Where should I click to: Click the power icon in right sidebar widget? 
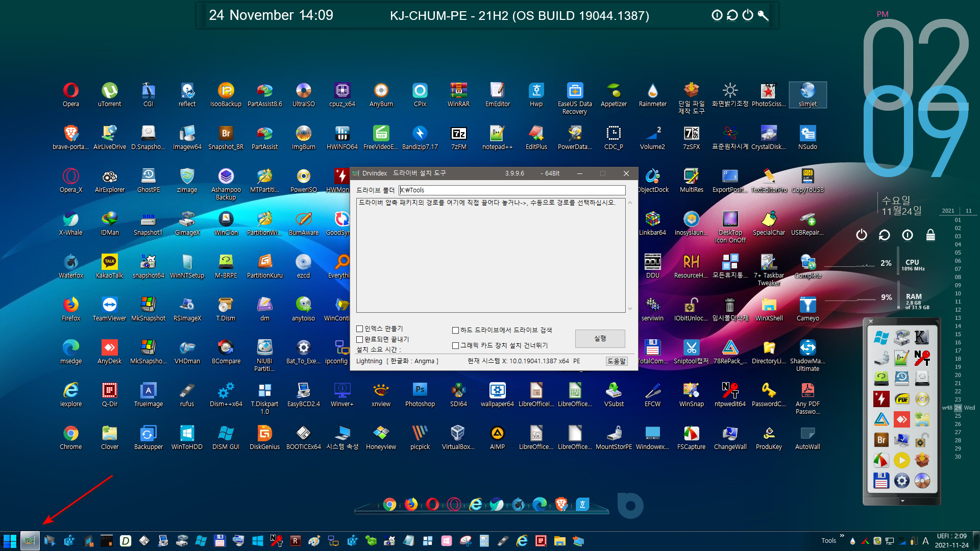(862, 235)
